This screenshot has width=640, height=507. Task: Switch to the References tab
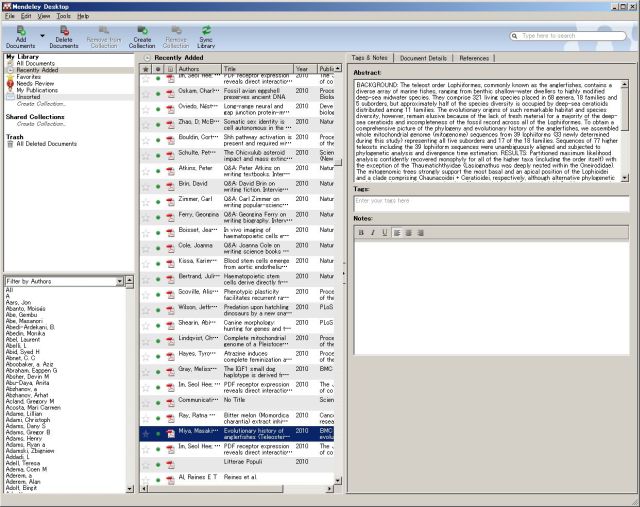coord(474,58)
